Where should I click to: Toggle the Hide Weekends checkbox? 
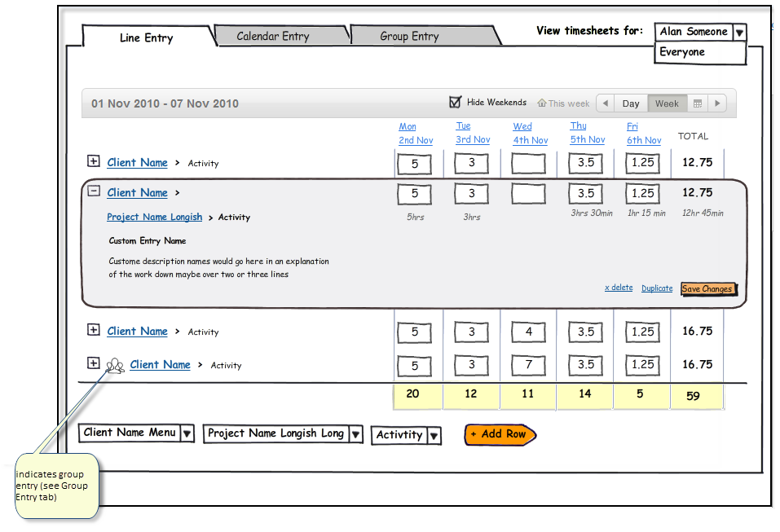pyautogui.click(x=456, y=103)
